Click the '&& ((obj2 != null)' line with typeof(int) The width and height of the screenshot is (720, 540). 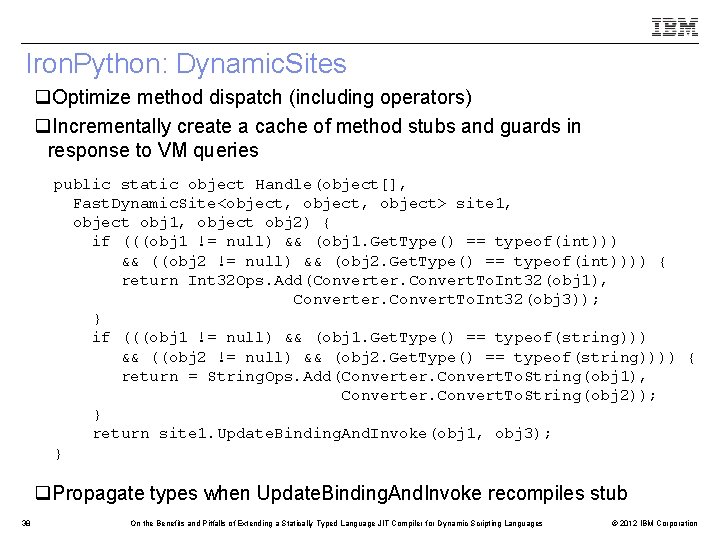394,262
